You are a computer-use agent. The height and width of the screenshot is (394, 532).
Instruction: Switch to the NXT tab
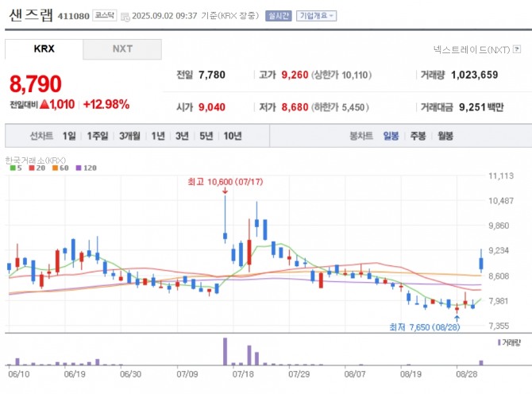[x=122, y=49]
